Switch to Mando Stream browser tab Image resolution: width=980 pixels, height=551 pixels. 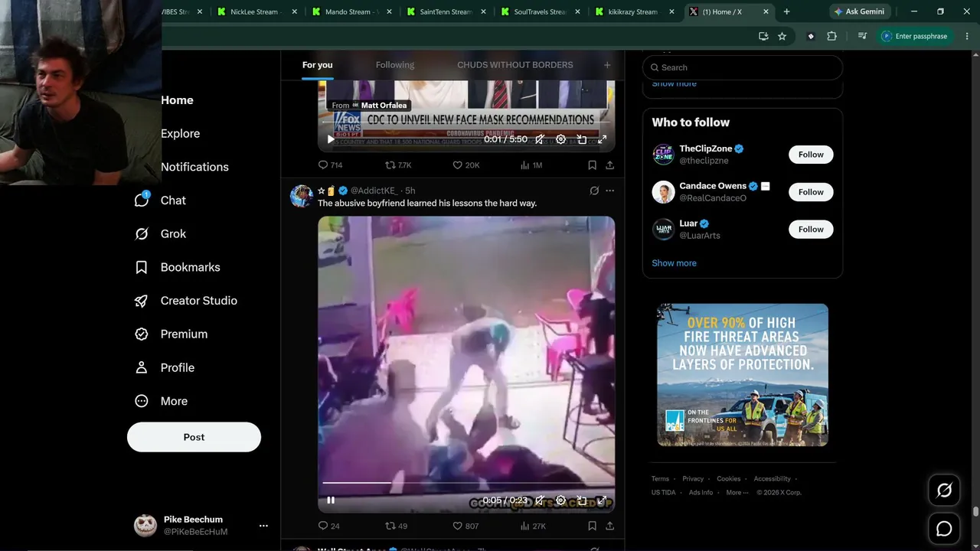pos(351,11)
